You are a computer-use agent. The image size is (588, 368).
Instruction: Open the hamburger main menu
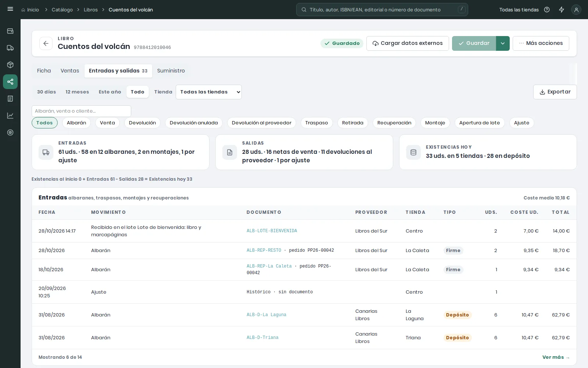point(10,9)
